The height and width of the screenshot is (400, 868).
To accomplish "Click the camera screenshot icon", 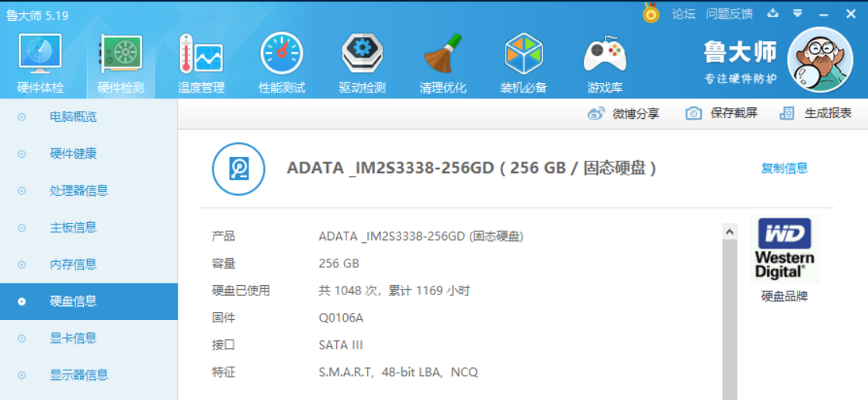I will [x=693, y=113].
